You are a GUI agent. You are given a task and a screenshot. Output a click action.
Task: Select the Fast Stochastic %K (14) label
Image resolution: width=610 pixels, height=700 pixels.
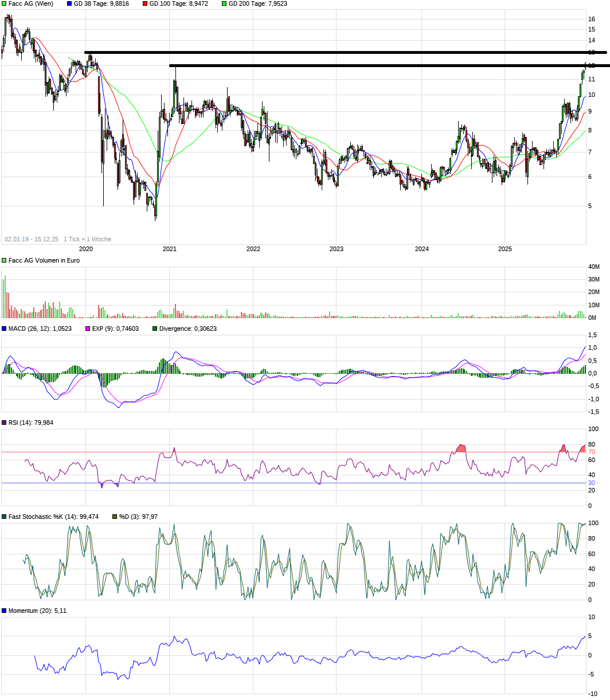click(x=53, y=517)
